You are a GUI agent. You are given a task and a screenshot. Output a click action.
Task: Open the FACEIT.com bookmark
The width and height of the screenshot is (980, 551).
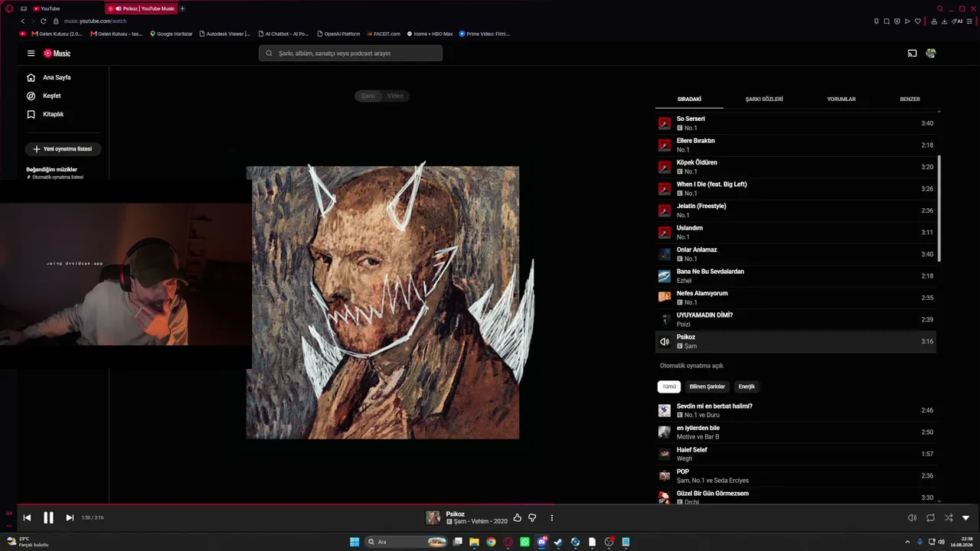coord(384,34)
